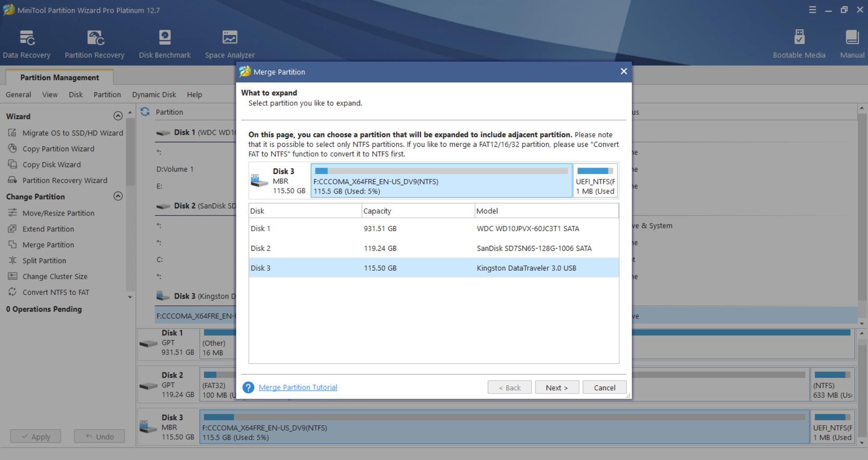Viewport: 868px width, 460px height.
Task: Click the Next button in the dialog
Action: tap(557, 388)
